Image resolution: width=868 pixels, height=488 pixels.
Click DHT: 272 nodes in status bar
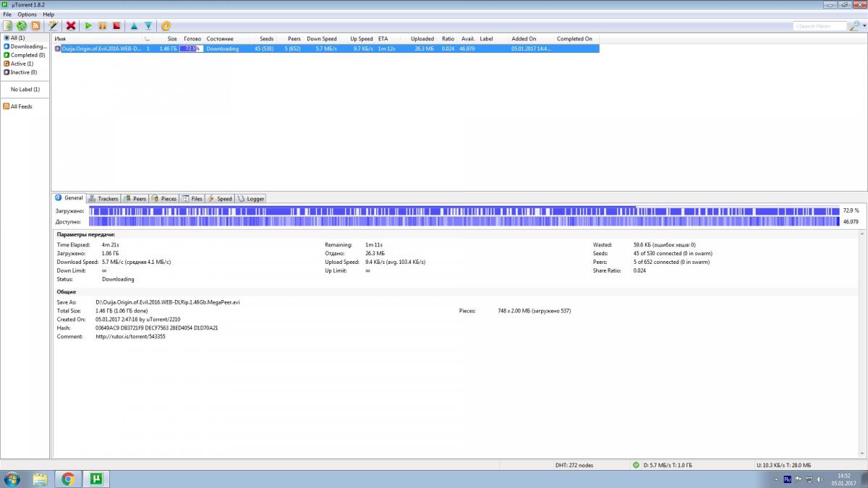pos(573,465)
